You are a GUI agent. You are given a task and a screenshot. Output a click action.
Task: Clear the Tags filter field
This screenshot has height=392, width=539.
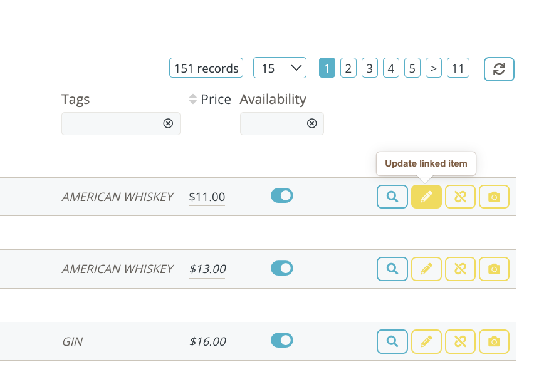click(x=168, y=123)
